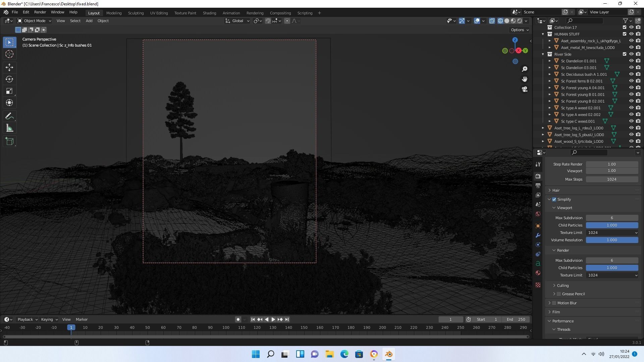Collapse the River Side collection
This screenshot has height=362, width=644.
(543, 54)
